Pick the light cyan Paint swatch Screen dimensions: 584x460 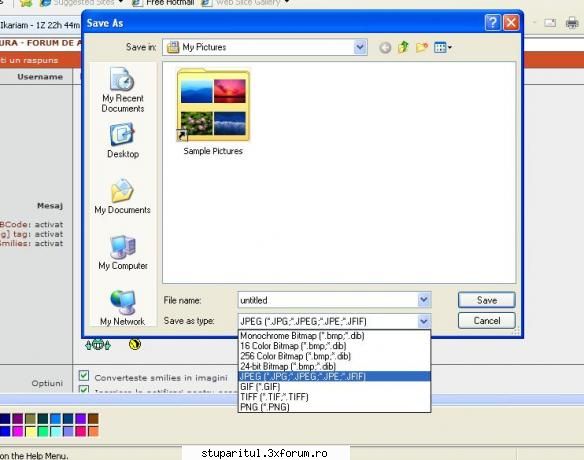tap(55, 431)
